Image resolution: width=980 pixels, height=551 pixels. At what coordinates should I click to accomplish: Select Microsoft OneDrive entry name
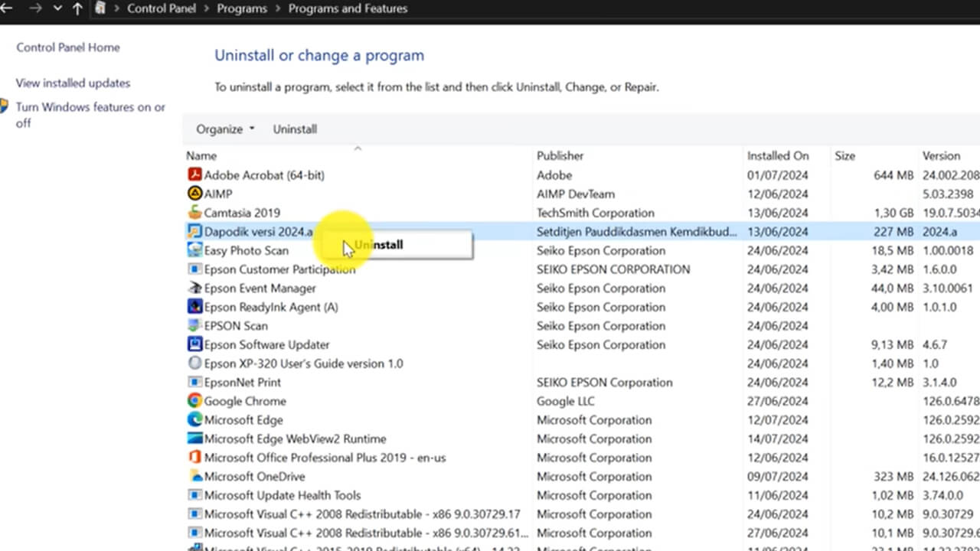point(254,477)
